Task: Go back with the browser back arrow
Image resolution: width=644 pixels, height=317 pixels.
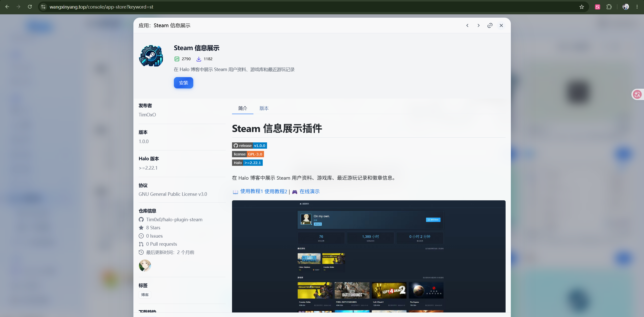Action: [7, 7]
